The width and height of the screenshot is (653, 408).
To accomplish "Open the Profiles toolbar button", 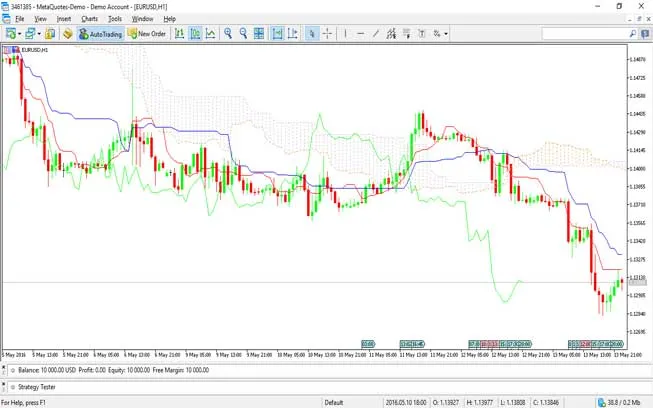I will click(x=30, y=34).
